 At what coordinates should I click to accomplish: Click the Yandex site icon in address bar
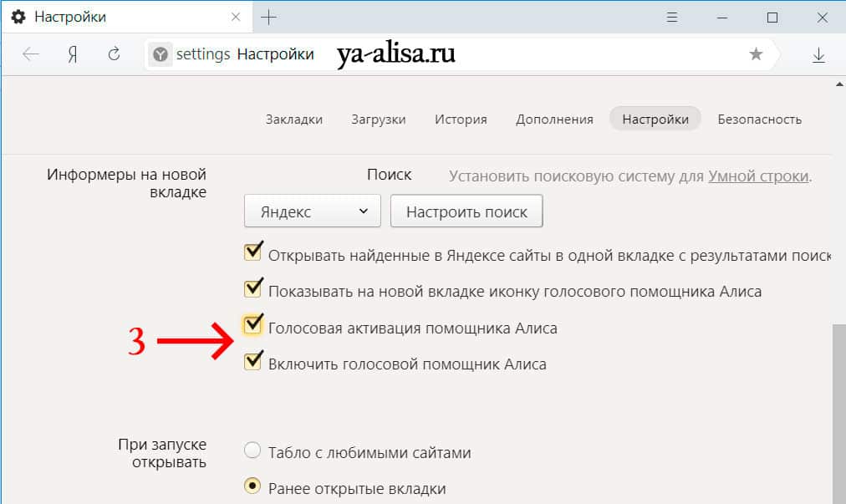point(161,54)
